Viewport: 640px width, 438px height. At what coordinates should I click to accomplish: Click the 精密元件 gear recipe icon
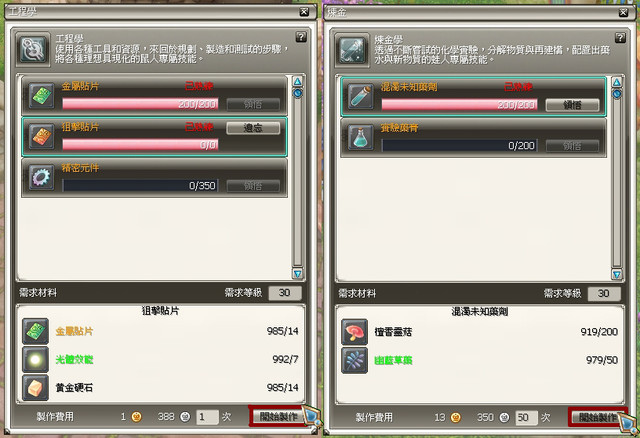click(42, 178)
